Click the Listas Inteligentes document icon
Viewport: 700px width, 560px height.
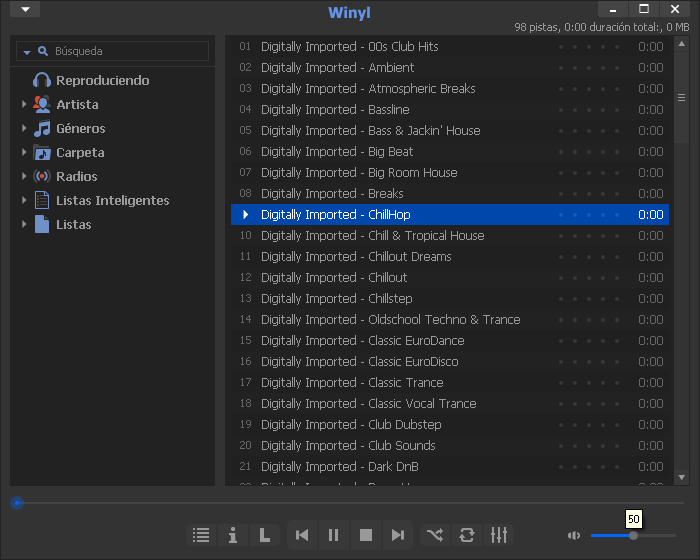(42, 200)
